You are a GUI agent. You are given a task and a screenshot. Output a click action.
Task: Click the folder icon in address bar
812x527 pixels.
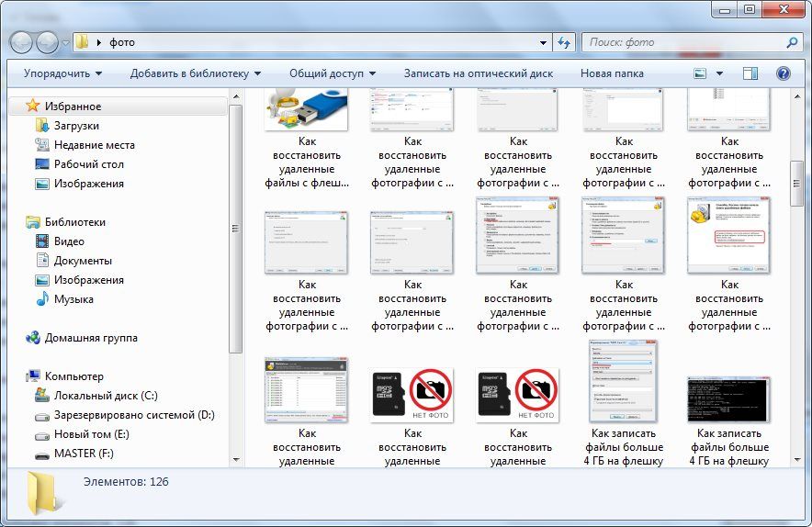tap(82, 42)
